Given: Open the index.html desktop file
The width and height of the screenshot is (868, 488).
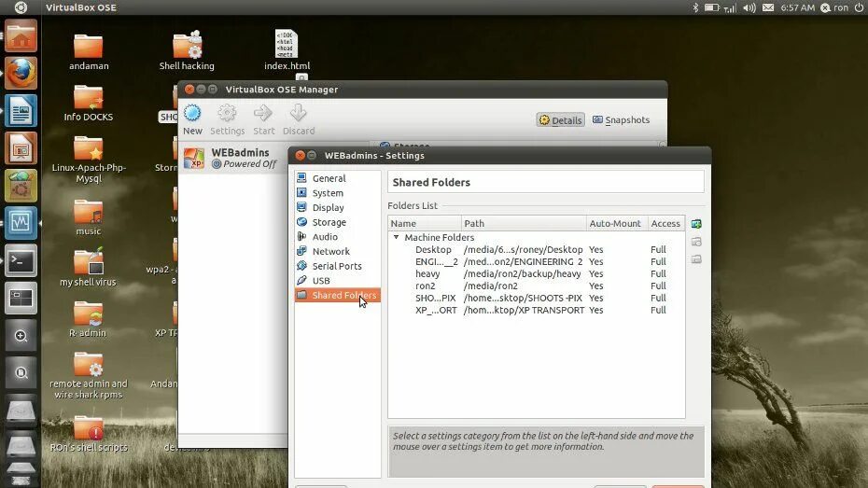Looking at the screenshot, I should pos(287,51).
